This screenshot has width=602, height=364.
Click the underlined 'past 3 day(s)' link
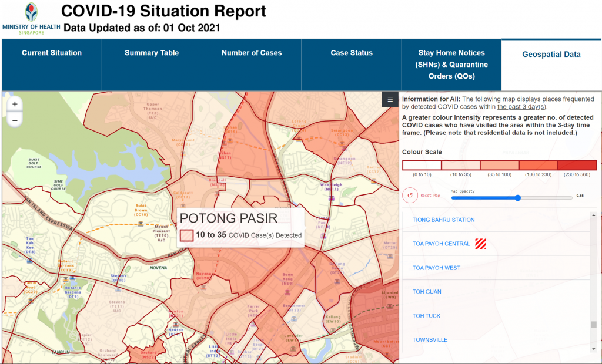(520, 106)
